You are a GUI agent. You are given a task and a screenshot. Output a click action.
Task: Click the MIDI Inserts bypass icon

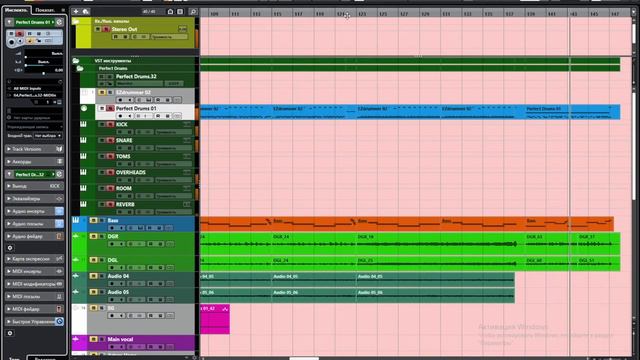59,271
